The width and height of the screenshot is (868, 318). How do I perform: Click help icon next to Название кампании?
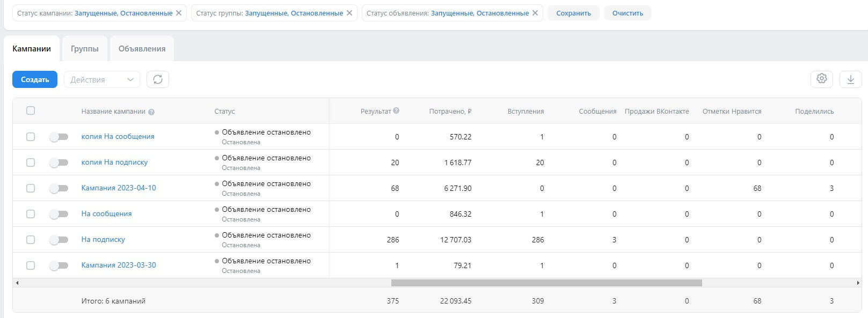tap(151, 112)
